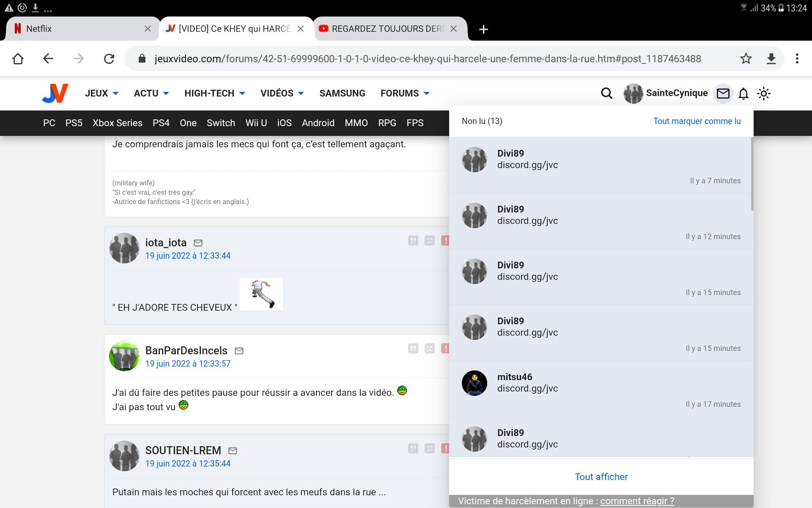Image resolution: width=812 pixels, height=508 pixels.
Task: Open mitsu46's unread message
Action: pos(601,388)
